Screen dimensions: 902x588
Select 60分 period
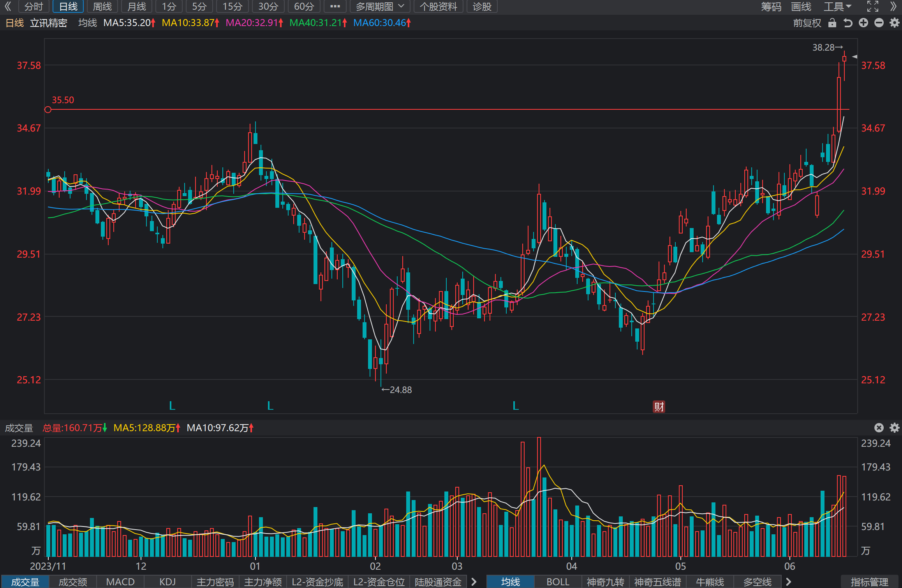point(304,6)
